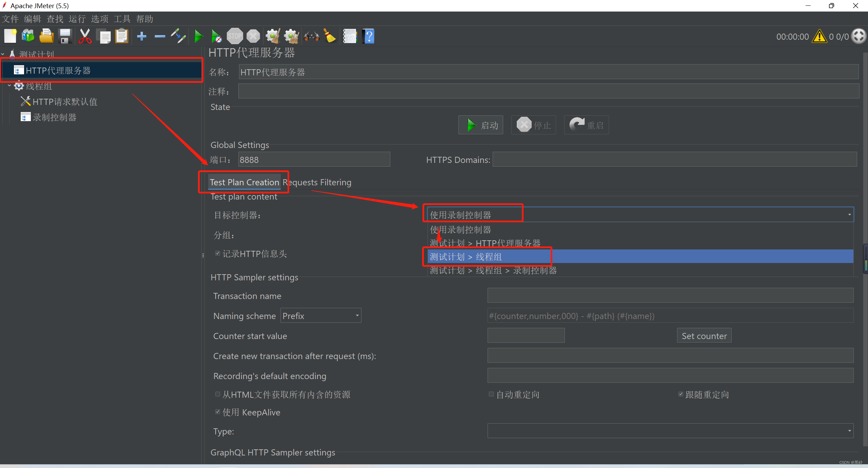The height and width of the screenshot is (468, 868).
Task: Open the 目标控制器 combo box
Action: click(640, 214)
